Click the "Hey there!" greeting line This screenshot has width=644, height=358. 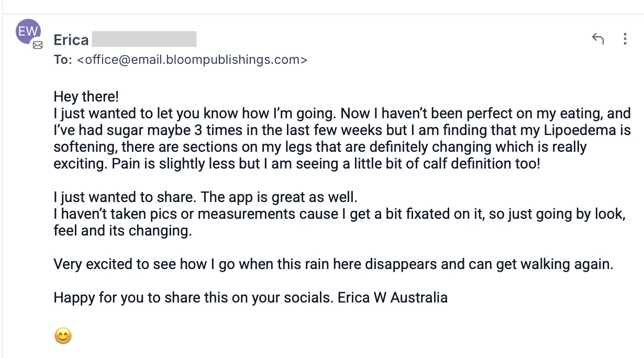pos(86,97)
